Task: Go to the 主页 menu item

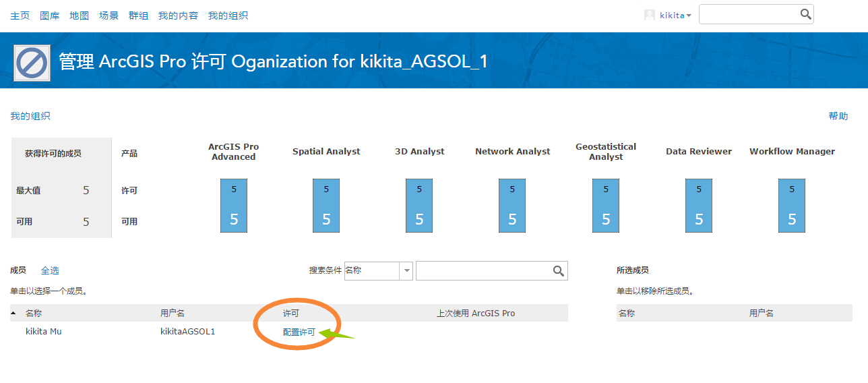Action: [x=20, y=16]
